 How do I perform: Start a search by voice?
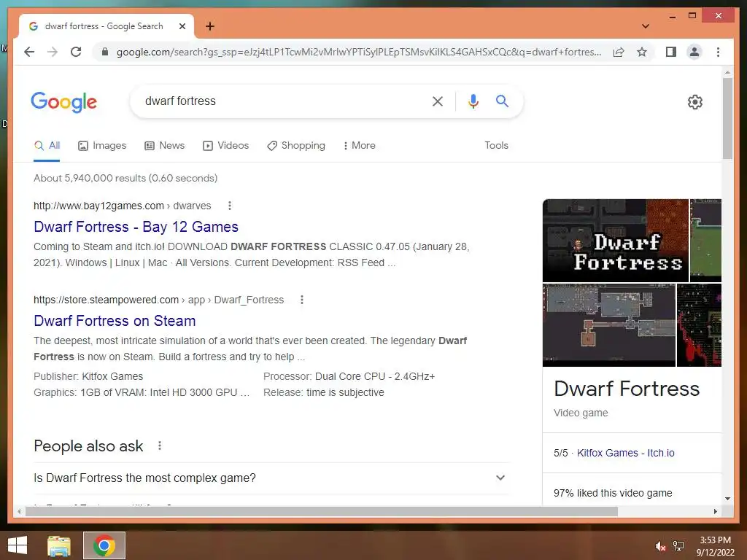click(x=473, y=101)
